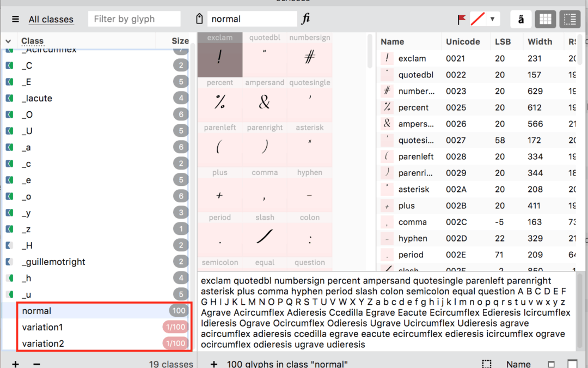Switch to glyph list view

(569, 19)
